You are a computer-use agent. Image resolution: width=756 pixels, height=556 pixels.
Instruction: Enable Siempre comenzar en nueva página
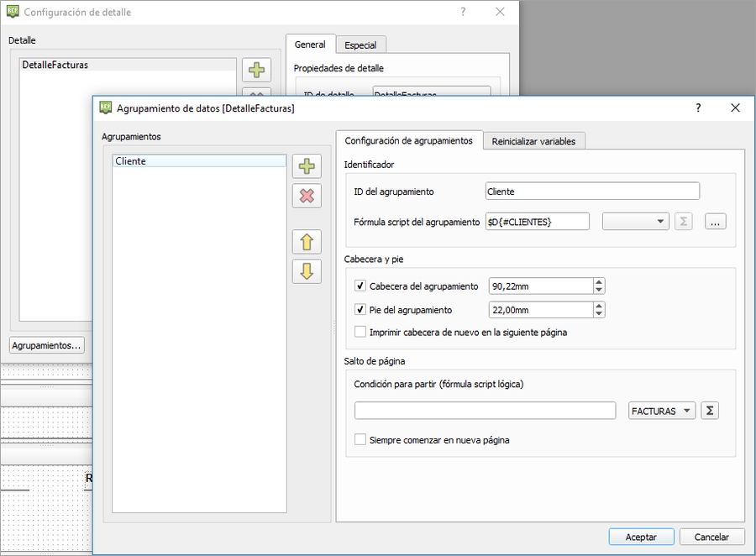pyautogui.click(x=360, y=440)
